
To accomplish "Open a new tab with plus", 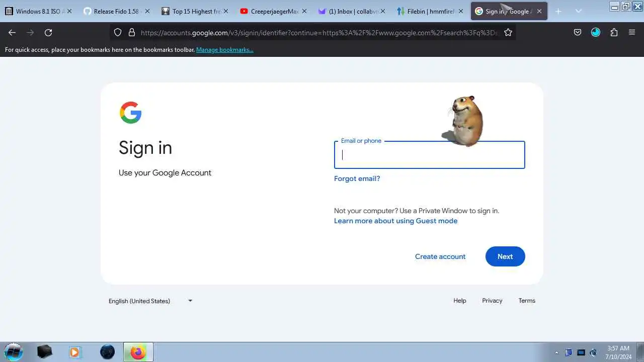I will point(558,11).
